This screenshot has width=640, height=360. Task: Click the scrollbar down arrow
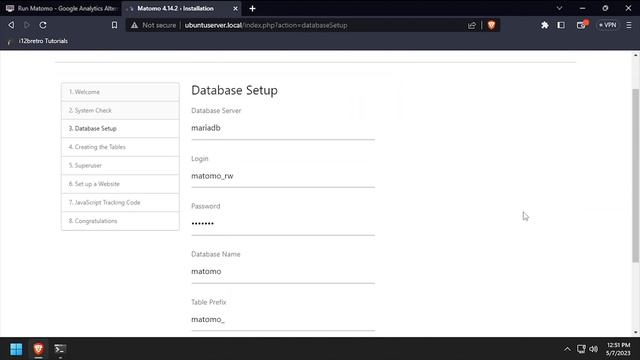636,333
